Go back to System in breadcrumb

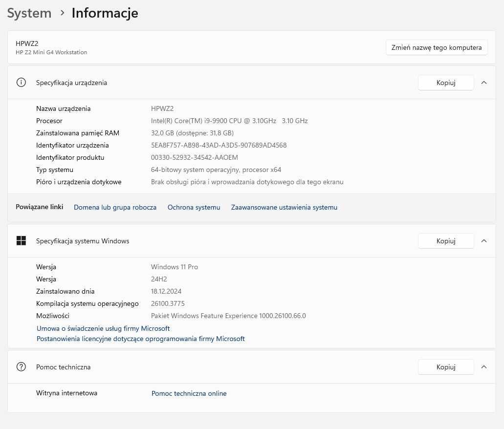(x=29, y=13)
